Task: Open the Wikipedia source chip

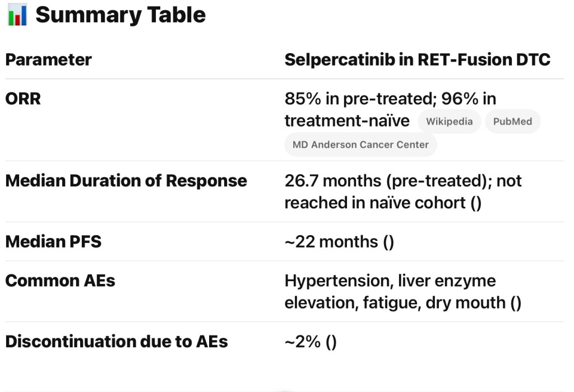Action: 449,122
